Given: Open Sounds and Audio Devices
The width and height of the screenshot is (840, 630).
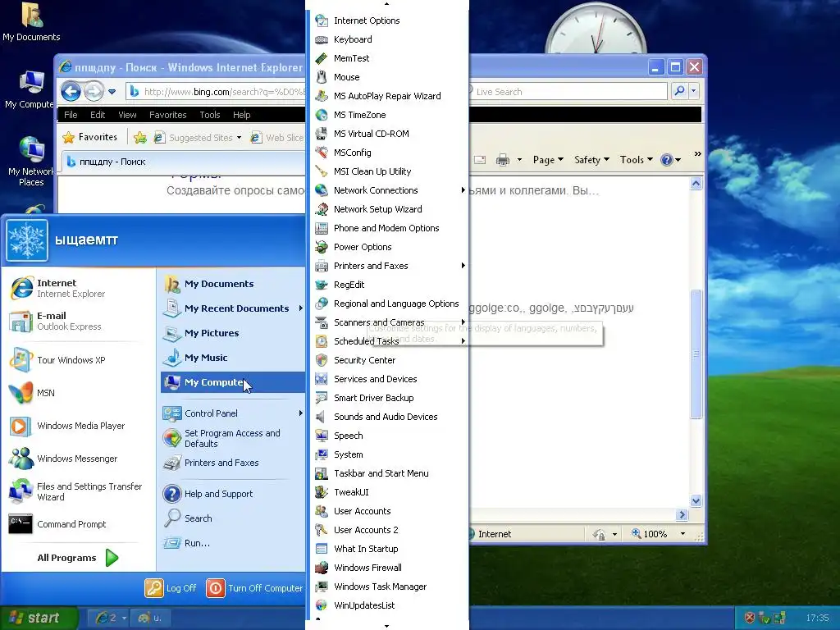Looking at the screenshot, I should pos(387,416).
